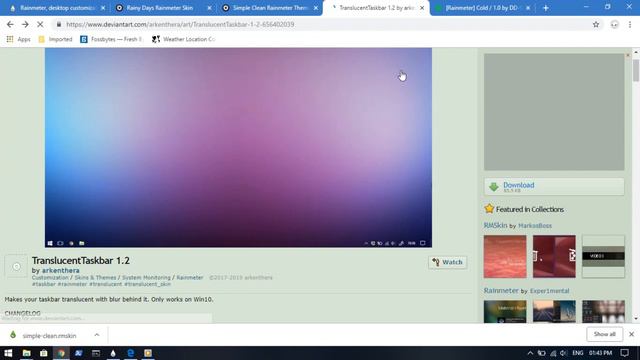The image size is (640, 360).
Task: Close the Rainy Days Rainmeter Skin tab
Action: [209, 8]
